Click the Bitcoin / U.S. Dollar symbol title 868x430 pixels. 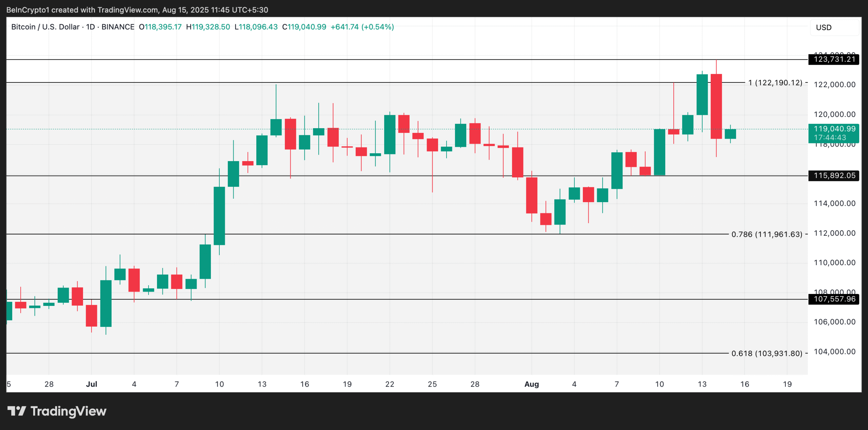click(45, 27)
